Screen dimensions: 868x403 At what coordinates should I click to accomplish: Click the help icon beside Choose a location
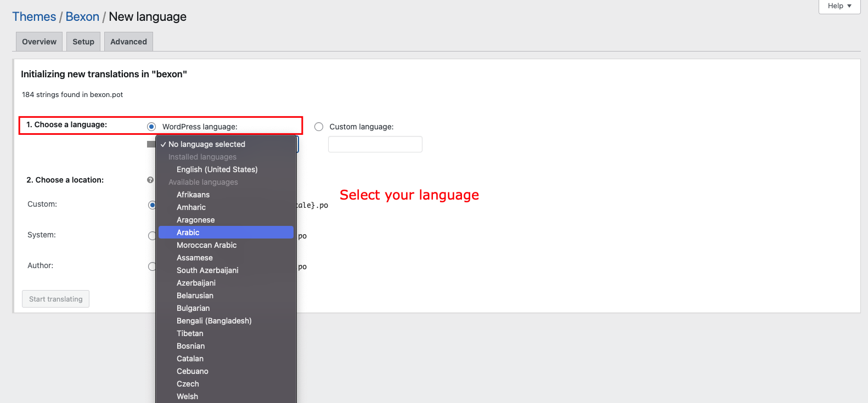pos(150,180)
